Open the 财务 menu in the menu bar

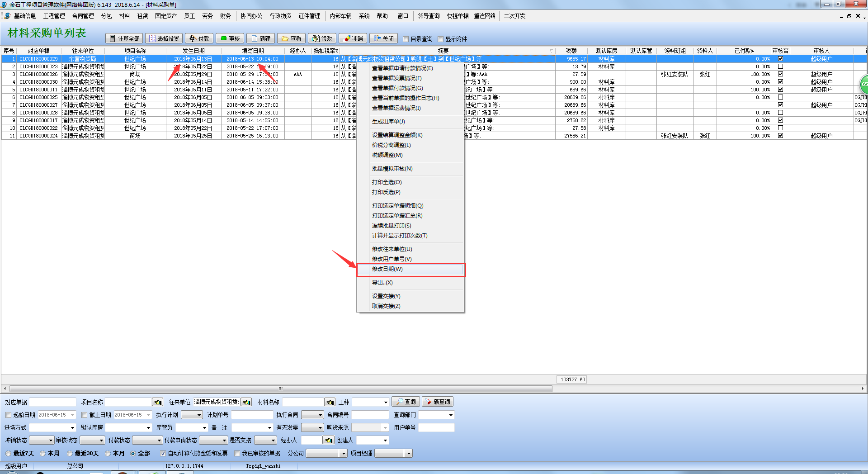click(226, 16)
